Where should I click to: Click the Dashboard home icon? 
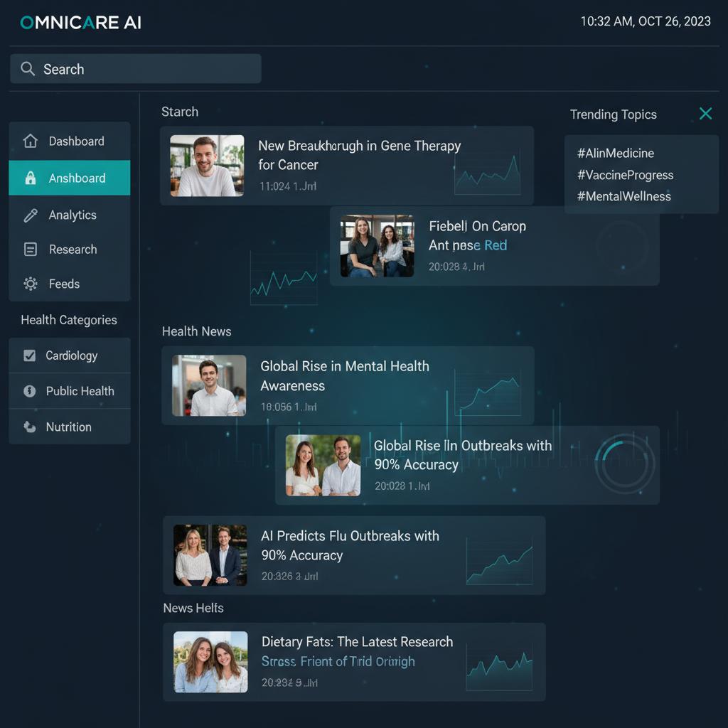(x=31, y=141)
